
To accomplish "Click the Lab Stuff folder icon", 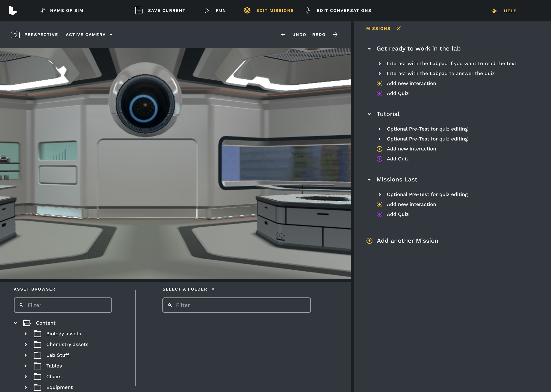I will click(x=37, y=355).
